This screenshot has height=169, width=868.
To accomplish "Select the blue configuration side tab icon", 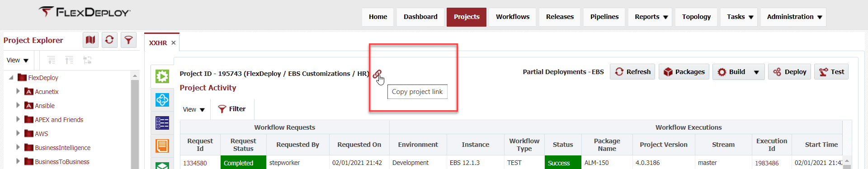I will coord(162,99).
